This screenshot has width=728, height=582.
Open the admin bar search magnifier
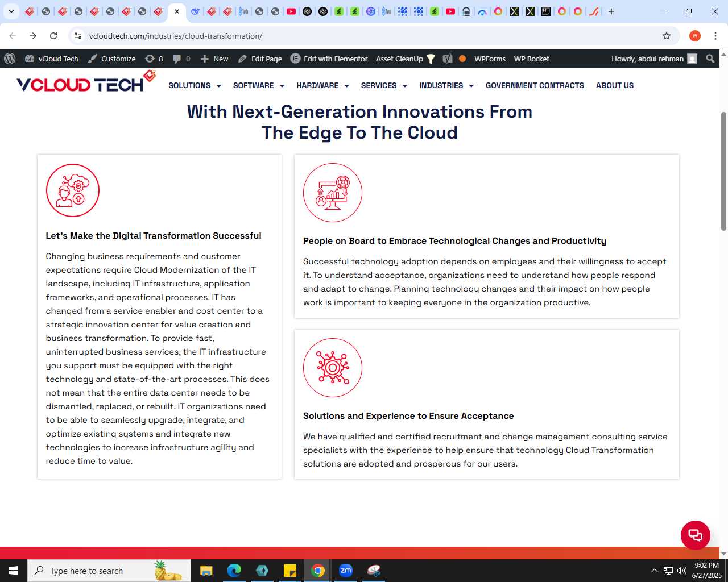(x=710, y=59)
